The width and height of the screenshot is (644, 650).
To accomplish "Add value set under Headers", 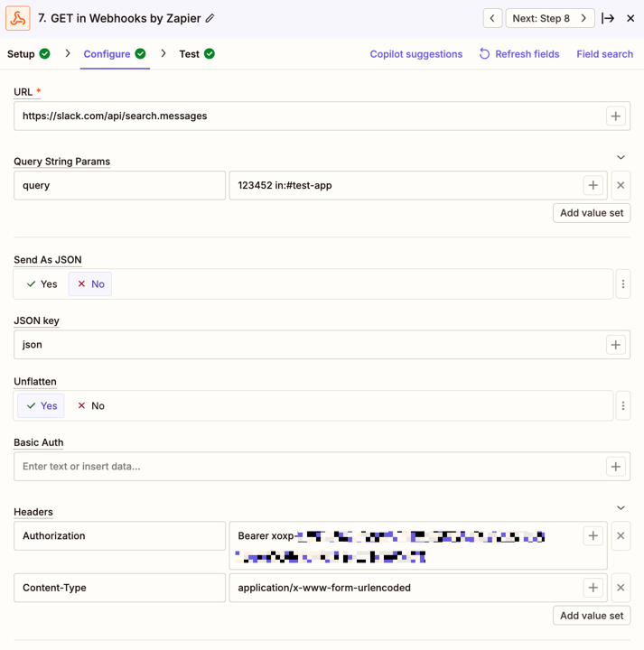I will [x=592, y=616].
